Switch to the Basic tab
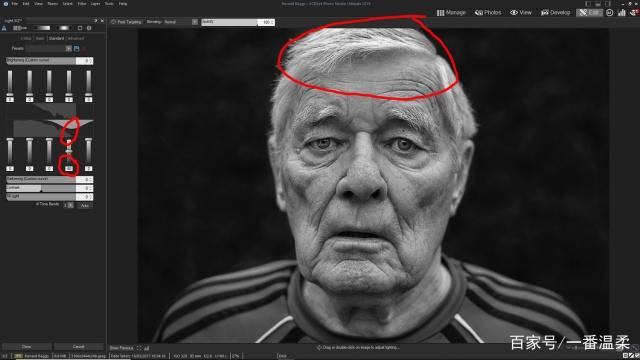640x360 pixels. [x=40, y=38]
